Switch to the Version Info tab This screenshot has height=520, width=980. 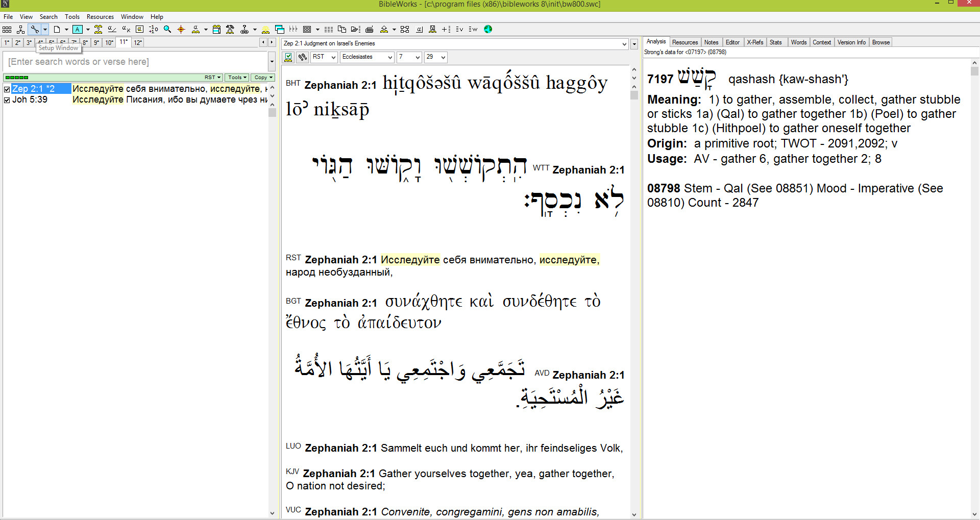pyautogui.click(x=851, y=42)
